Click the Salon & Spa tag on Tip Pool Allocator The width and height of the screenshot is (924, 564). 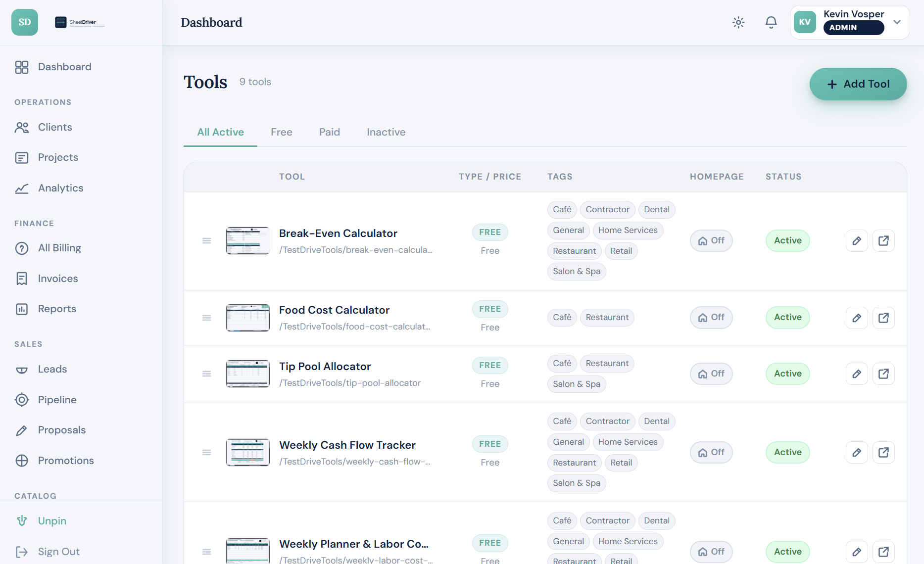577,384
